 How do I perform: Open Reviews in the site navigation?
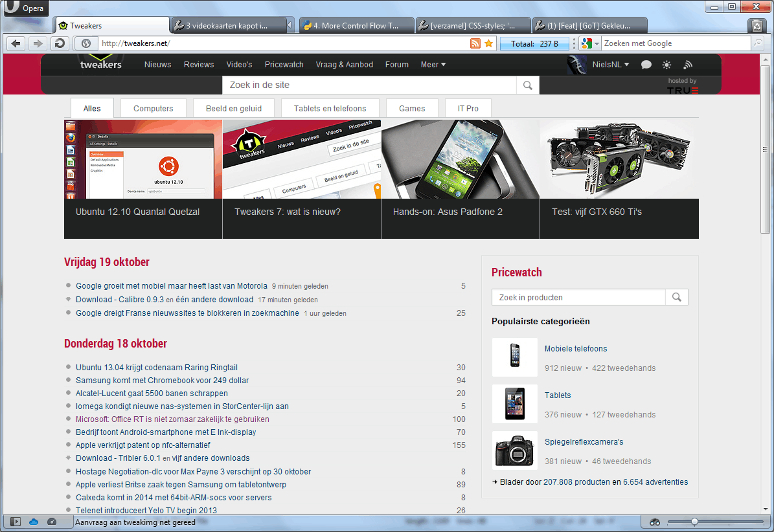tap(198, 65)
